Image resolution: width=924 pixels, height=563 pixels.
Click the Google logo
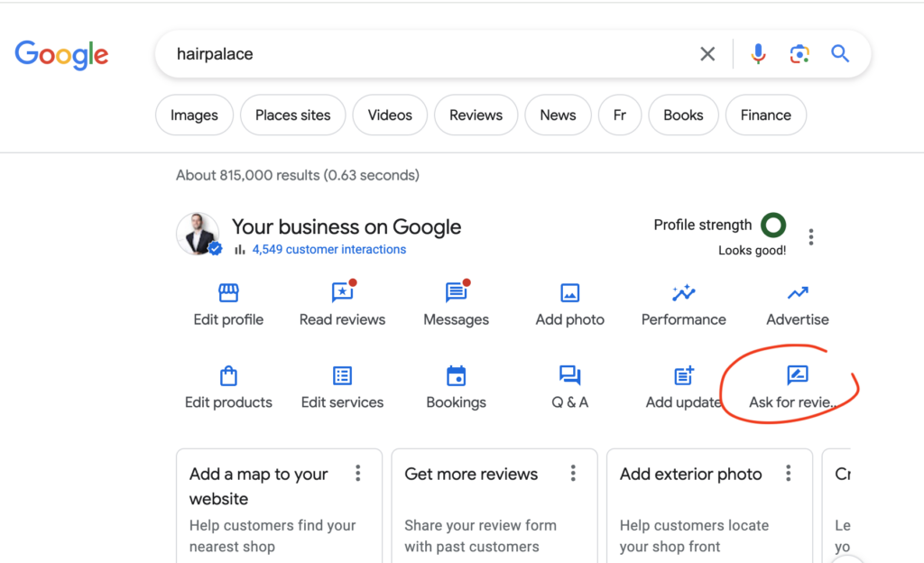[x=61, y=54]
